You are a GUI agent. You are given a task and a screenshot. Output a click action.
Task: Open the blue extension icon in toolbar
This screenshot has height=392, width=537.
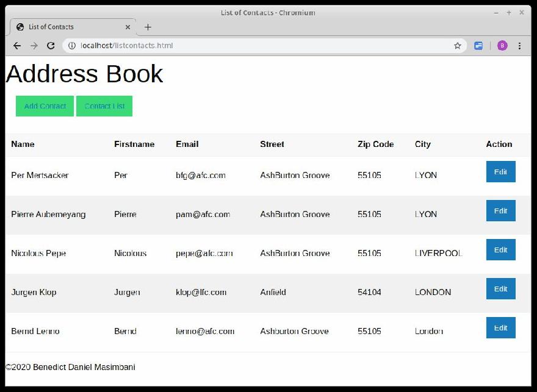[x=478, y=46]
